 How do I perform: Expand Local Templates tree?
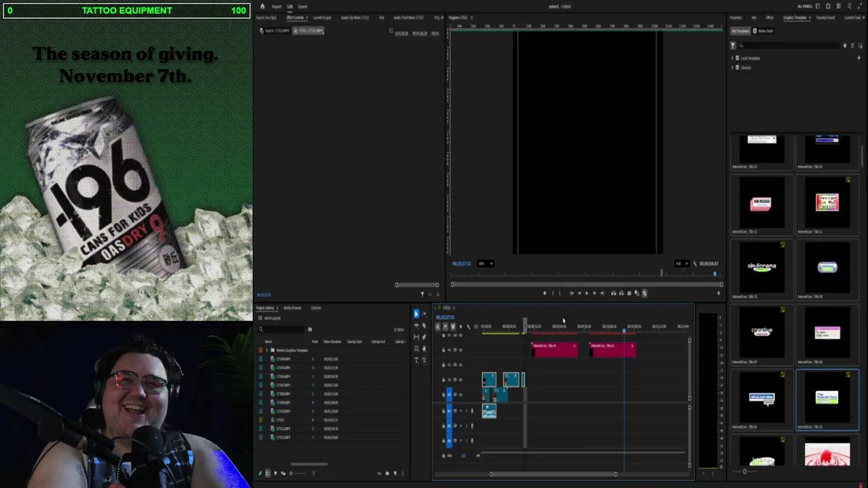pos(732,58)
